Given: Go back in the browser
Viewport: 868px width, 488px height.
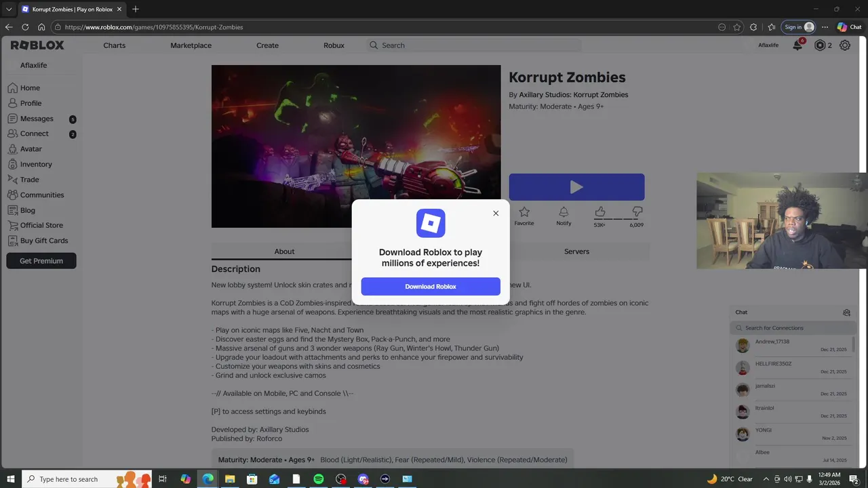Looking at the screenshot, I should click(x=9, y=27).
